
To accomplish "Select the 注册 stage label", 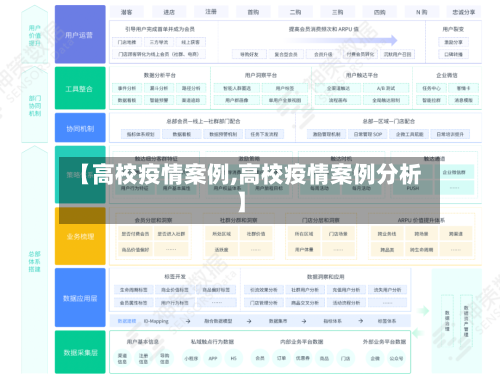I will pos(211,12).
